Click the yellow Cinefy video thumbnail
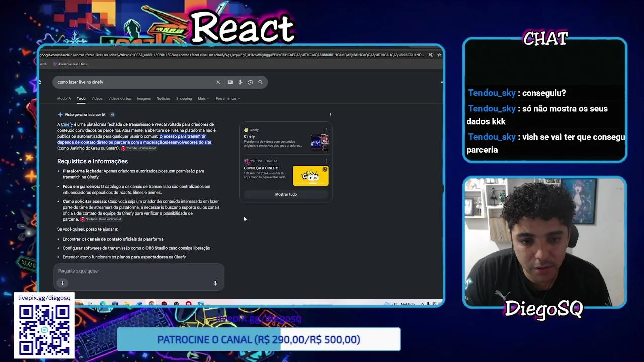The width and height of the screenshot is (644, 362). (x=310, y=175)
